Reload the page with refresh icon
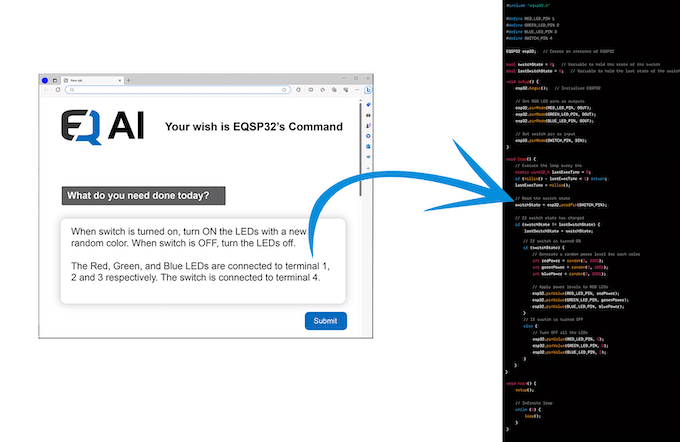 click(x=57, y=90)
